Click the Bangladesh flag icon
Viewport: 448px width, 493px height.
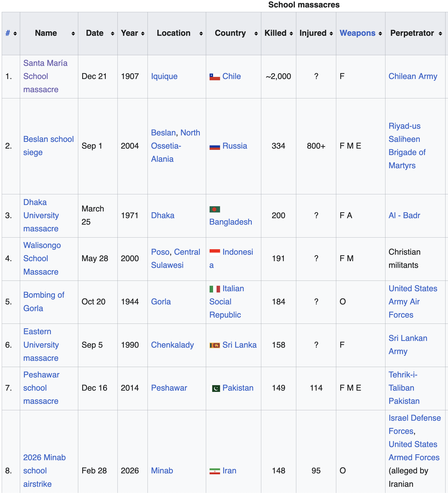point(215,209)
